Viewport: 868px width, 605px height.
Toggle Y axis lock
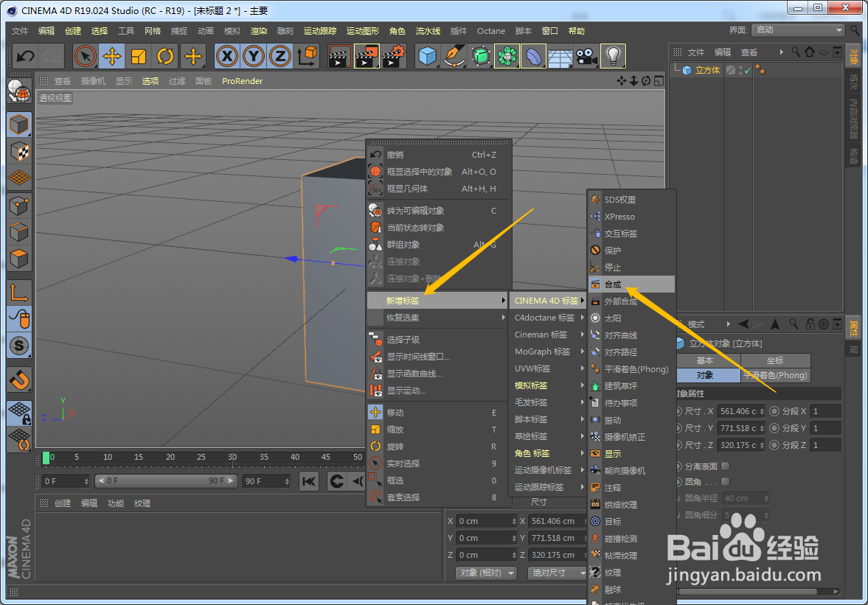[x=254, y=56]
